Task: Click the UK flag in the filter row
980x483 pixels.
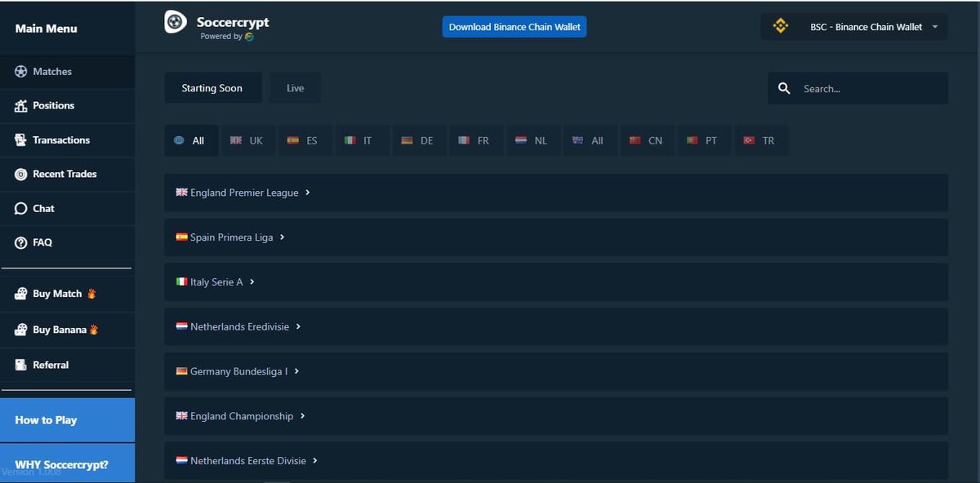Action: pos(236,140)
